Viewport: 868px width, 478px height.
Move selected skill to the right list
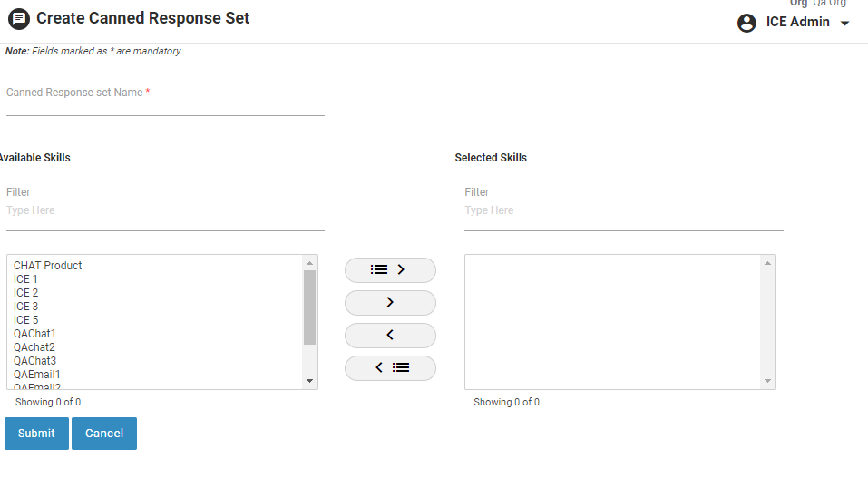pos(390,302)
